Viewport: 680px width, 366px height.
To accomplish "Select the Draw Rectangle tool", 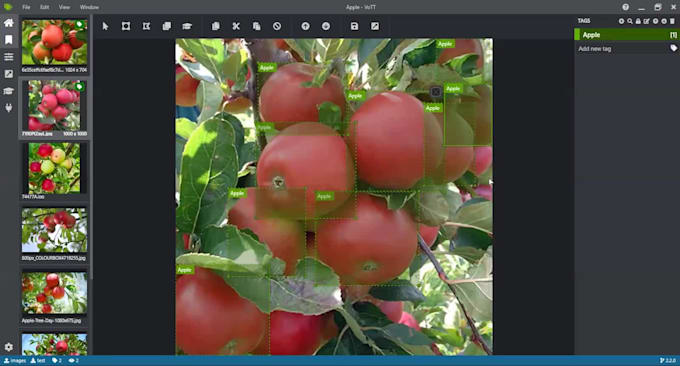I will [x=126, y=26].
